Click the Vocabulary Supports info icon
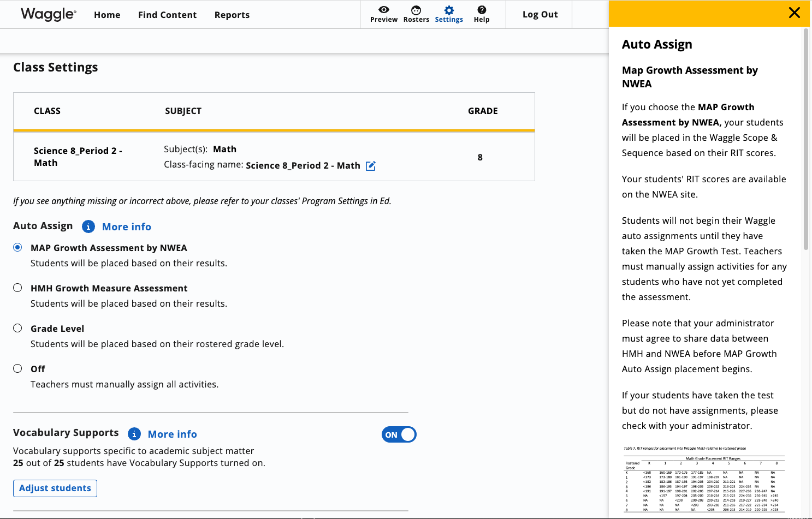Screen dimensions: 812x519 pos(134,434)
